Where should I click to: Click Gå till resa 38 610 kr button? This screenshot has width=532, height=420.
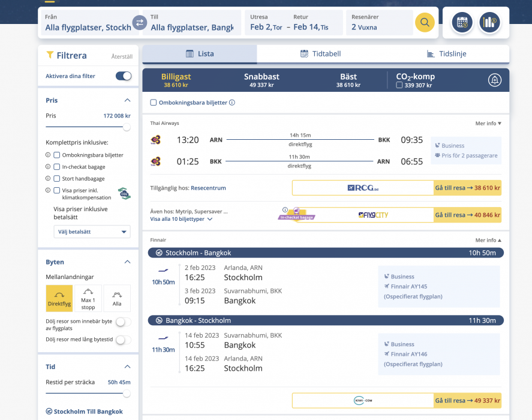click(467, 188)
